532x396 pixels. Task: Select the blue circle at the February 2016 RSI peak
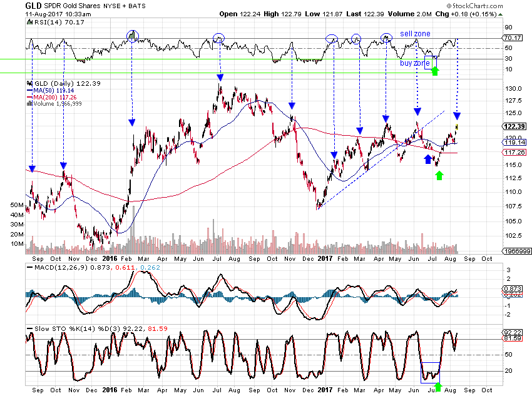[x=131, y=36]
